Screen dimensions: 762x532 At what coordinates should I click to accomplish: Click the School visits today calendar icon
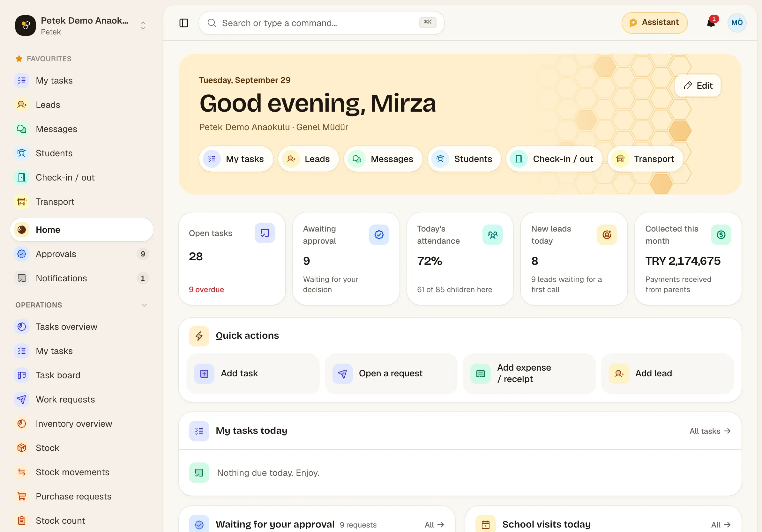[485, 524]
